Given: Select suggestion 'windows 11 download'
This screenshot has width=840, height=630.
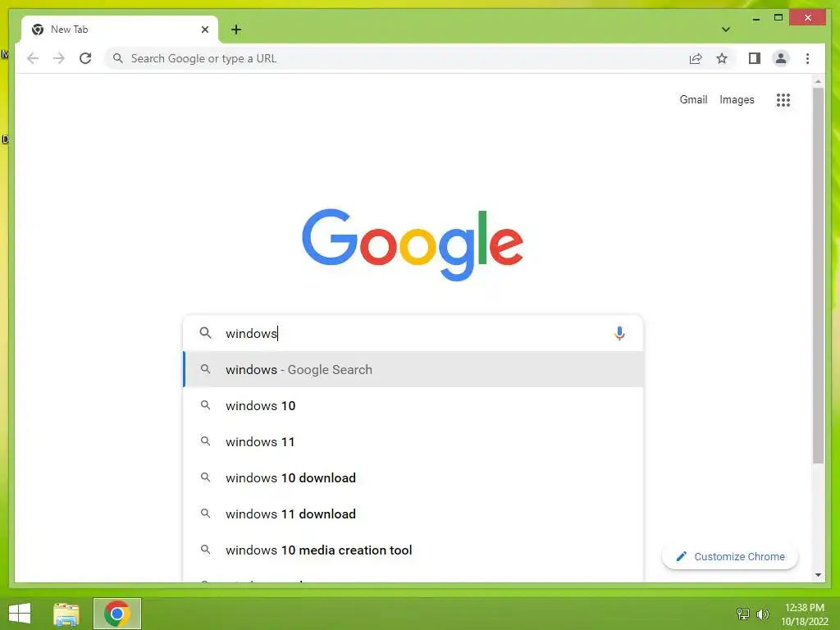Looking at the screenshot, I should 413,514.
